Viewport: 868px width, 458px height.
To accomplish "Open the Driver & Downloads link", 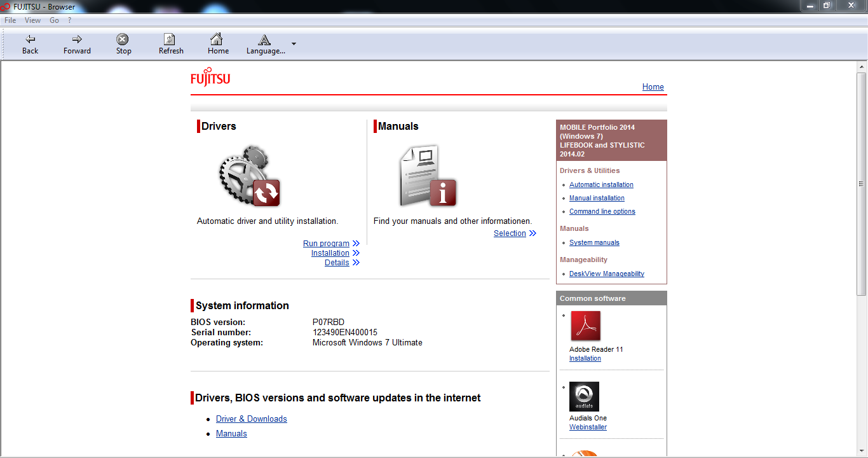I will (x=252, y=419).
